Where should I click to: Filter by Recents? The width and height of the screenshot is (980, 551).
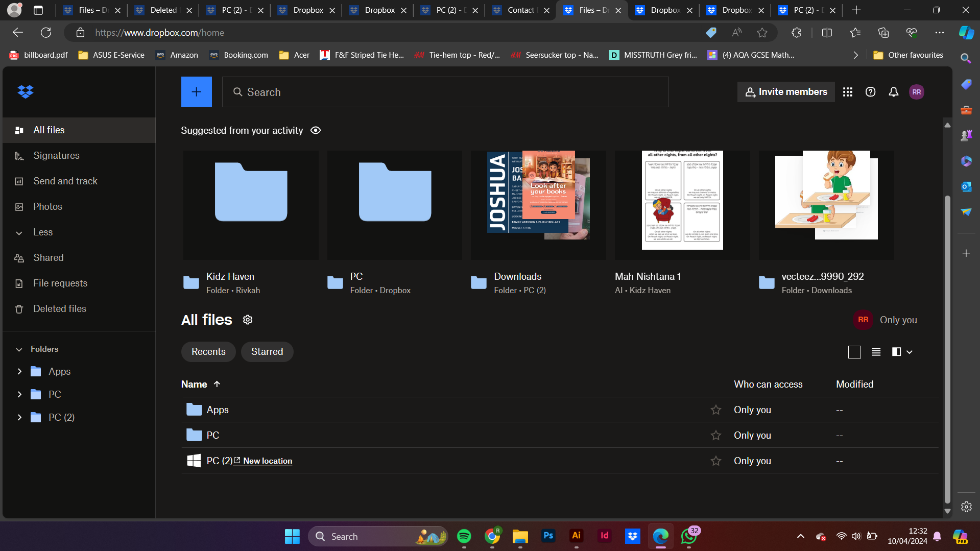208,352
